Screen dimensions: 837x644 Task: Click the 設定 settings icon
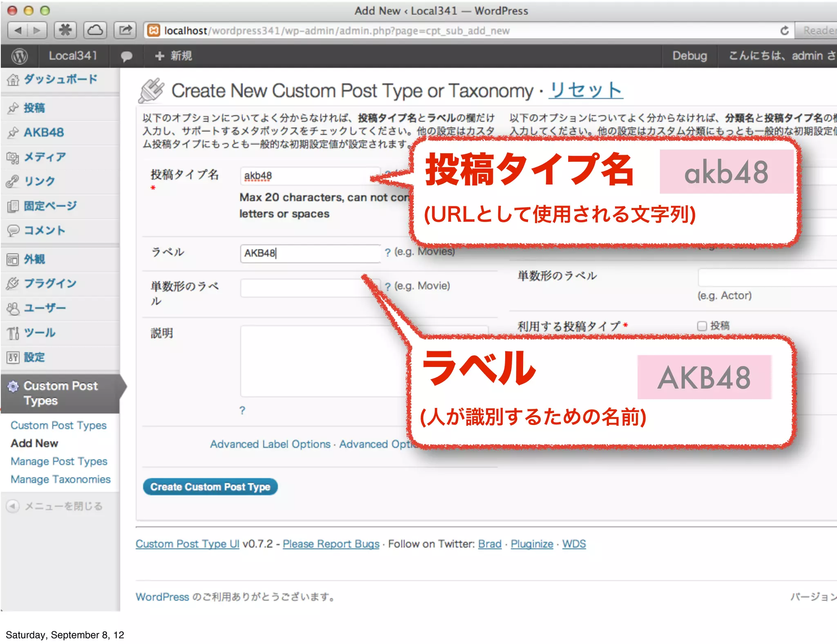[13, 358]
